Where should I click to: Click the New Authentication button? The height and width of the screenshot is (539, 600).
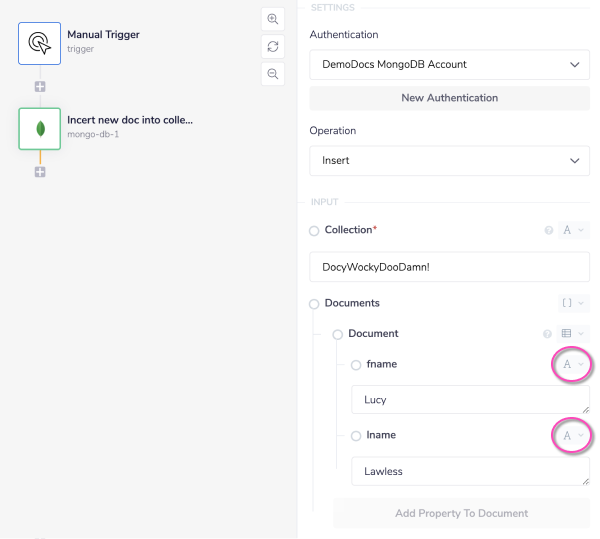[x=449, y=98]
